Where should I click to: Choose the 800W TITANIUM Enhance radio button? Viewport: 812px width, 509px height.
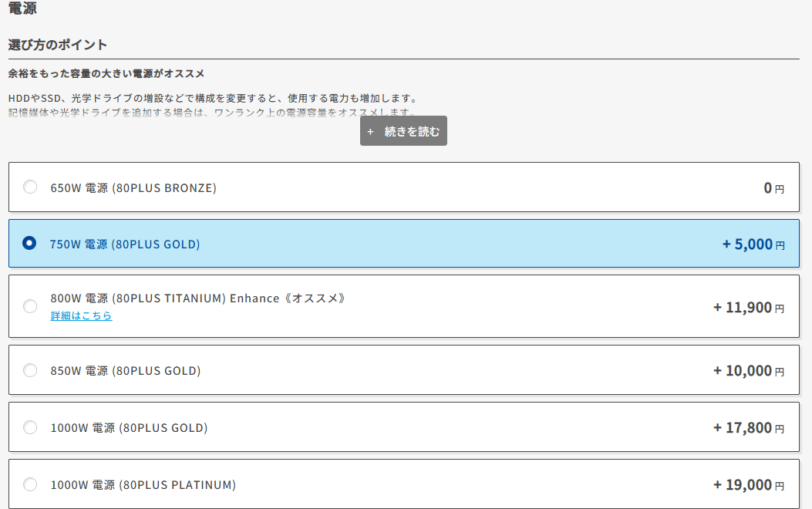[30, 306]
